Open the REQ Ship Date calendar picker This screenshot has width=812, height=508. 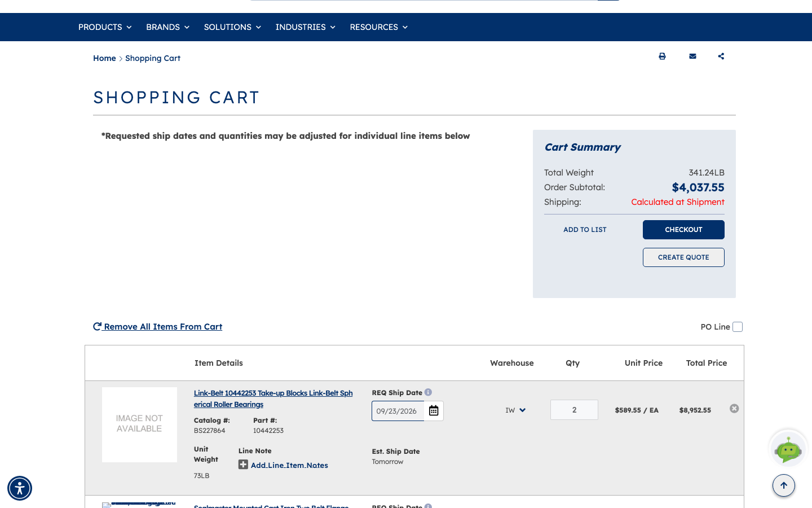click(434, 411)
